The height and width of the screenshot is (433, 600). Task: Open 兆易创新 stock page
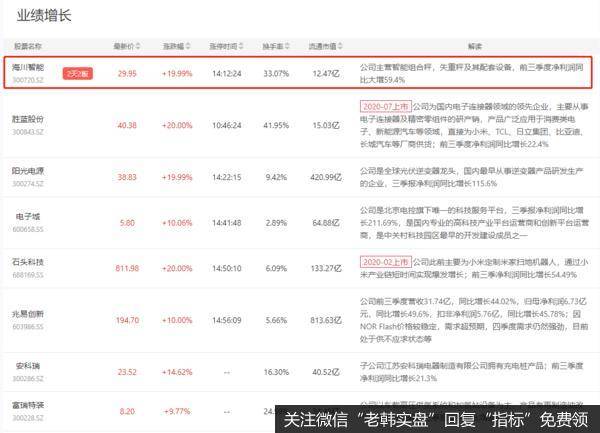[x=26, y=313]
